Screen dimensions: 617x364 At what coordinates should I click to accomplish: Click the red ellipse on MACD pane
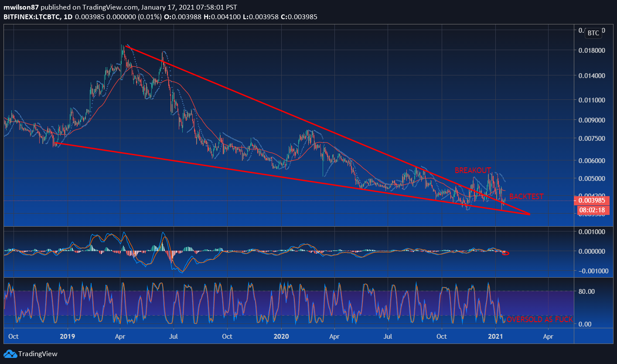pyautogui.click(x=506, y=253)
